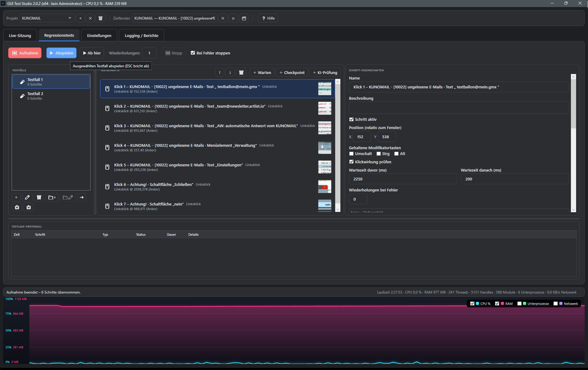The image size is (588, 370).
Task: Toggle the CPU % graph checkbox
Action: (x=472, y=304)
